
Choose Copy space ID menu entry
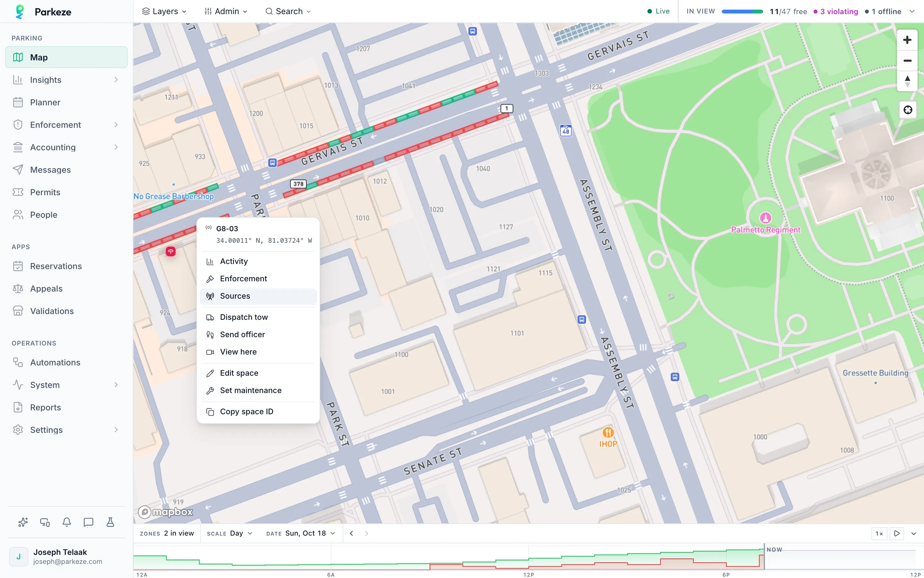(258, 412)
